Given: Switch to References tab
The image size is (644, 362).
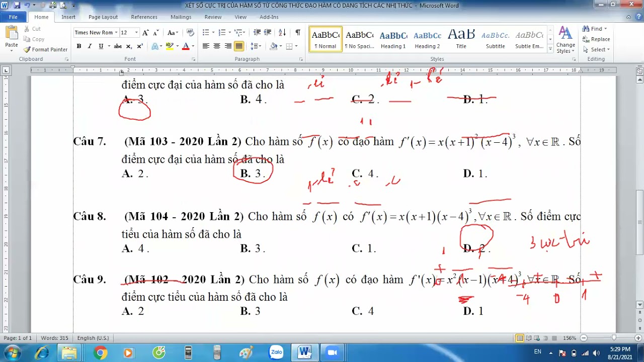Looking at the screenshot, I should click(144, 17).
